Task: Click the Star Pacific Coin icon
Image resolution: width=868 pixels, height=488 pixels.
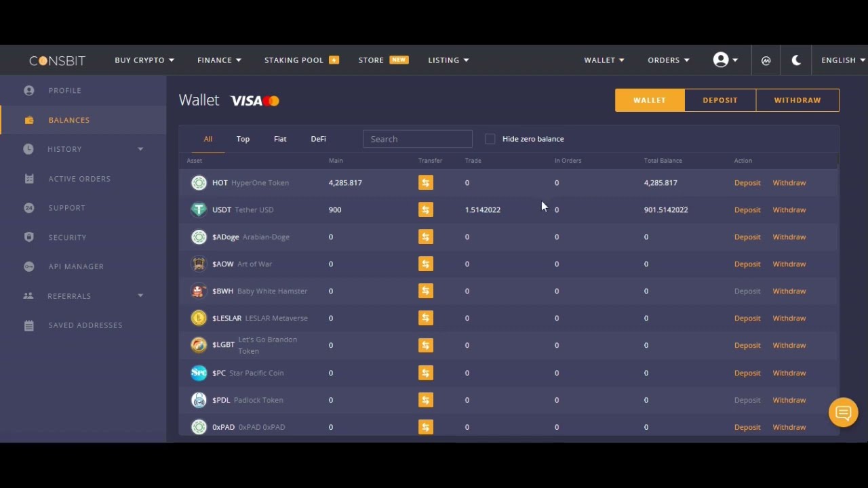Action: (199, 373)
